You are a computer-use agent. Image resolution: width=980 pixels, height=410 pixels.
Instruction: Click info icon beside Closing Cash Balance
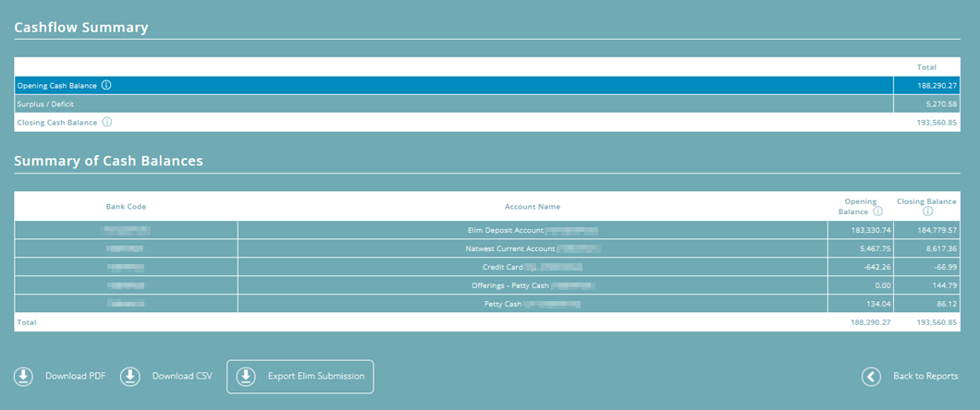107,122
